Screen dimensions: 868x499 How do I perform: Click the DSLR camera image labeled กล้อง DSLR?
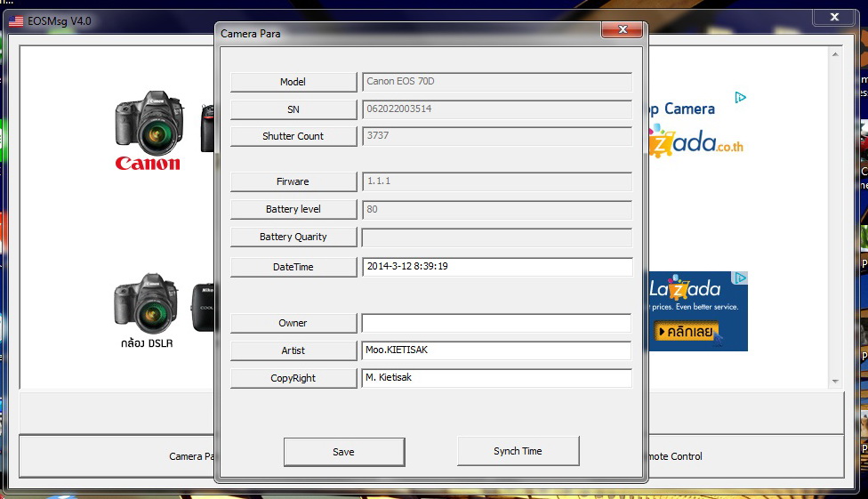(146, 310)
